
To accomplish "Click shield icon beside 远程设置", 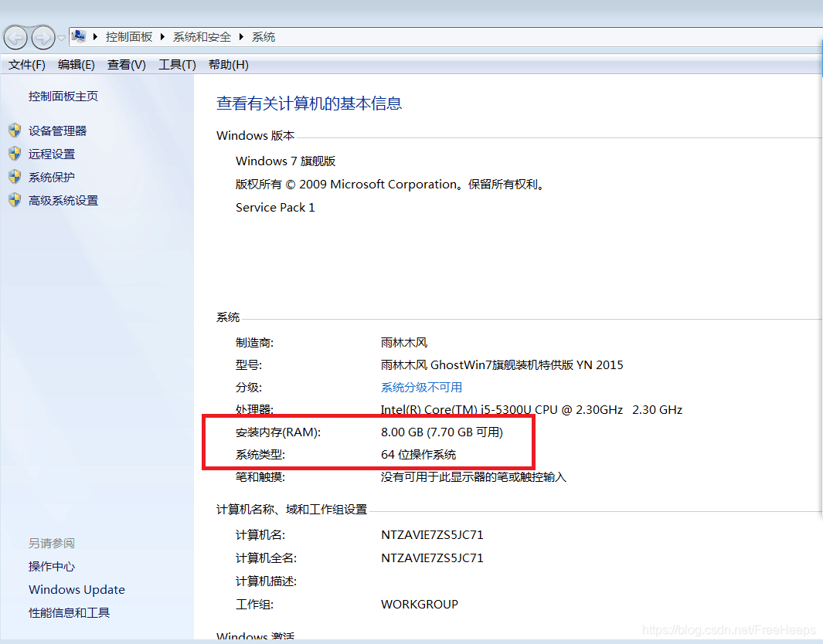I will pos(15,153).
